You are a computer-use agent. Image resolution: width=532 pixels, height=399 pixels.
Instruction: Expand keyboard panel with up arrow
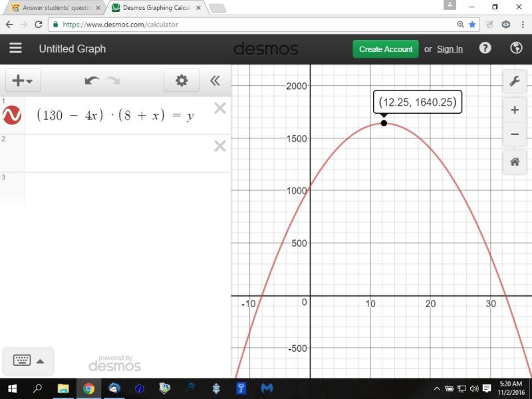pyautogui.click(x=40, y=361)
